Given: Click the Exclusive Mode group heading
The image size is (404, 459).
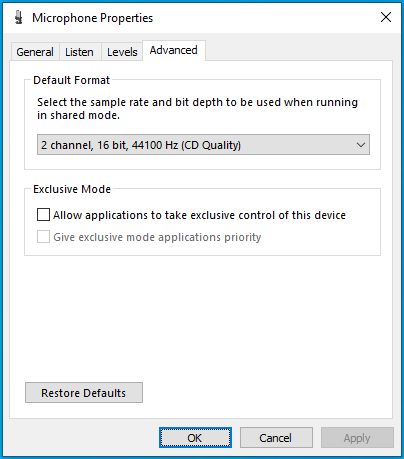Looking at the screenshot, I should click(72, 189).
